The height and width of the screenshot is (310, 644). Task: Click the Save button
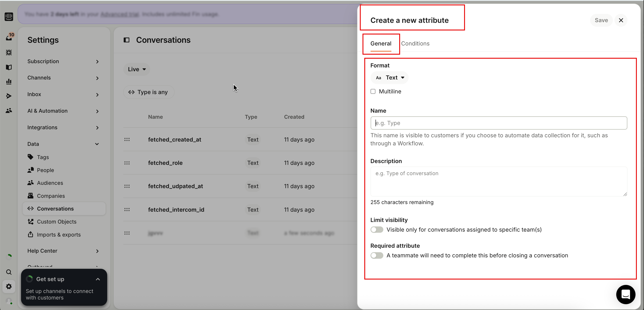[601, 20]
